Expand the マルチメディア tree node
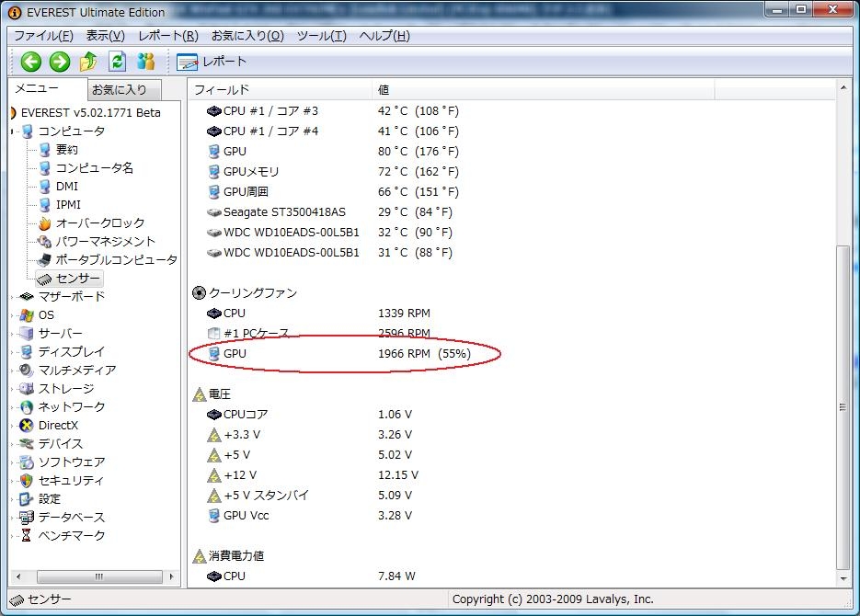This screenshot has height=616, width=860. 12,371
